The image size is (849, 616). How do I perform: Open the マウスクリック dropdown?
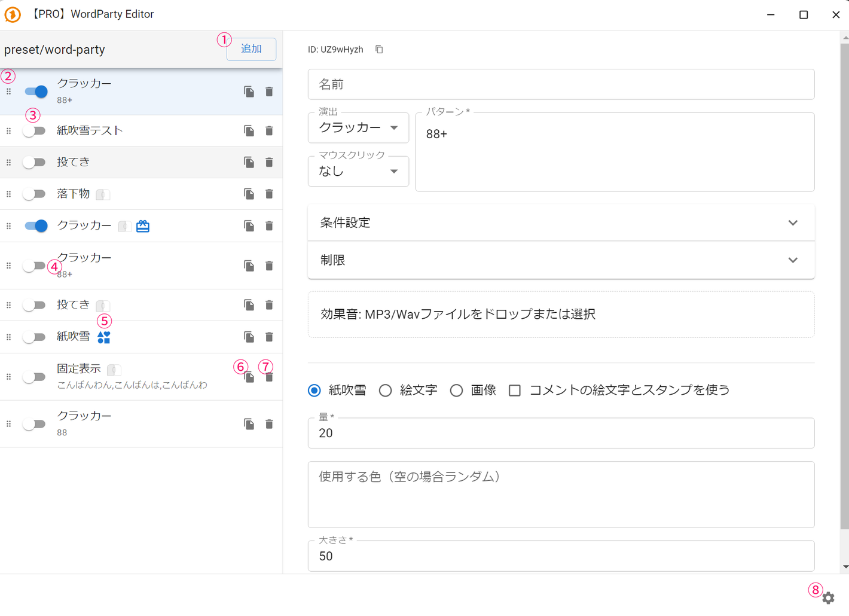(358, 172)
